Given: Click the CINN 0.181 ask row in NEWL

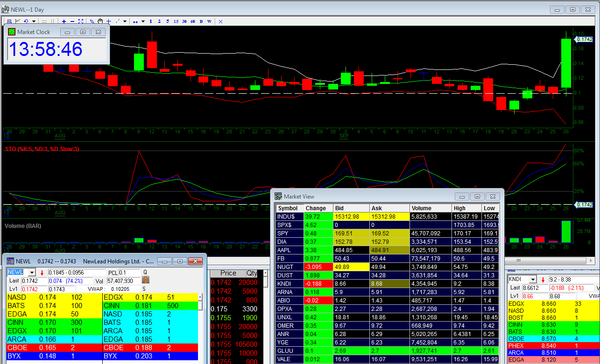Looking at the screenshot, I should tap(150, 306).
